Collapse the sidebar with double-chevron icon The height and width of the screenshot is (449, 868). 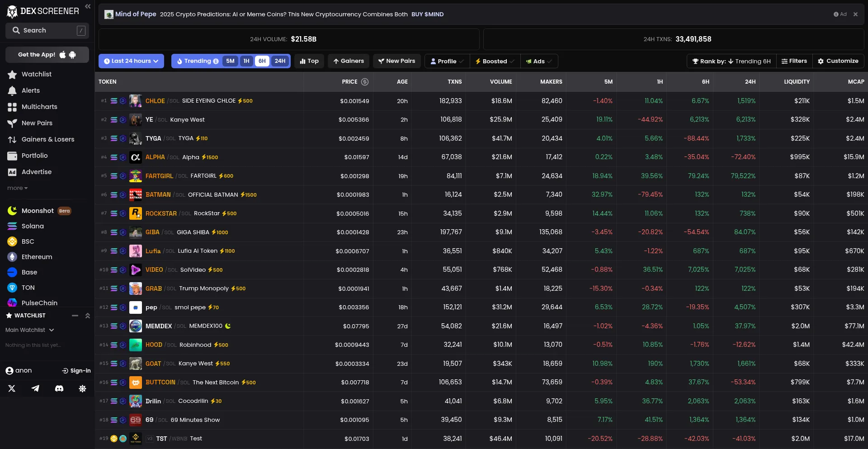[88, 6]
